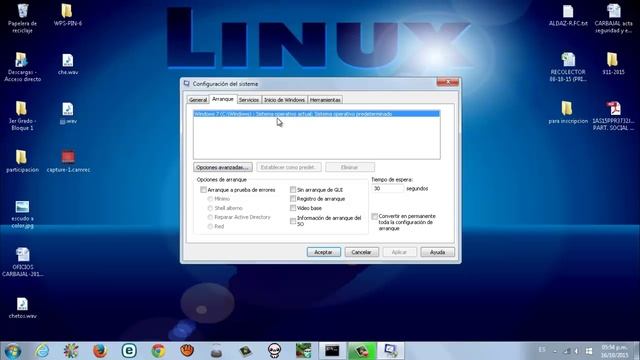640x360 pixels.
Task: Confirm with the Aceptar button
Action: point(324,252)
